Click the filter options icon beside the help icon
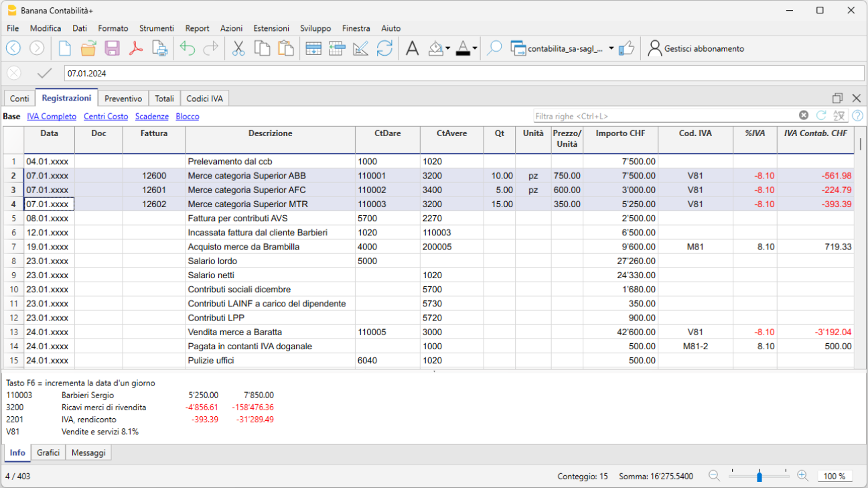The width and height of the screenshot is (868, 488). tap(839, 116)
